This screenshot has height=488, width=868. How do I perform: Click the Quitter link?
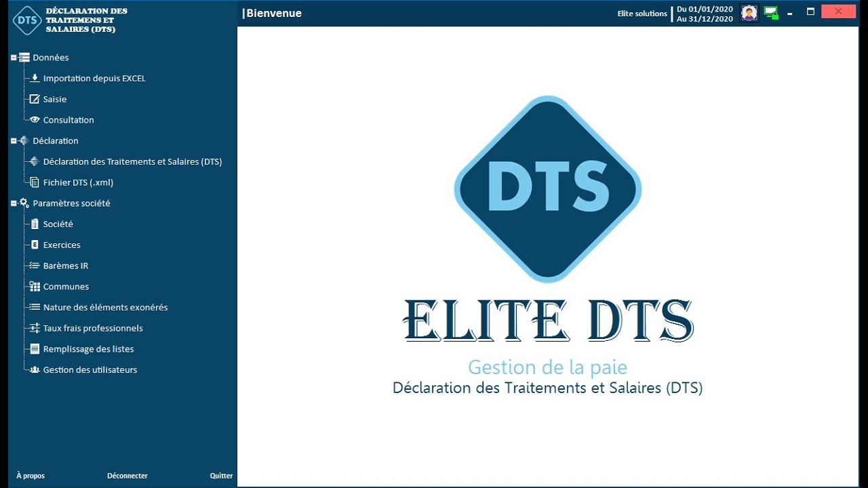221,476
